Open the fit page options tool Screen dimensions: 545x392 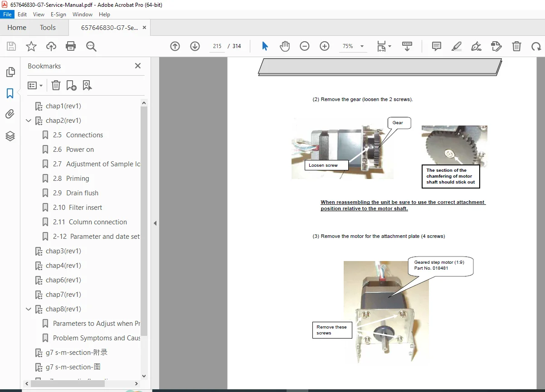(384, 46)
